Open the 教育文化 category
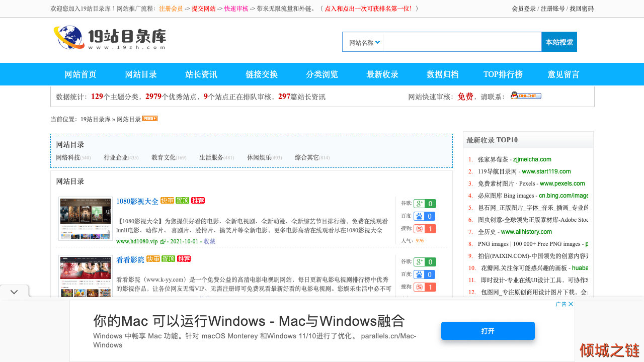The height and width of the screenshot is (362, 644). click(x=164, y=157)
